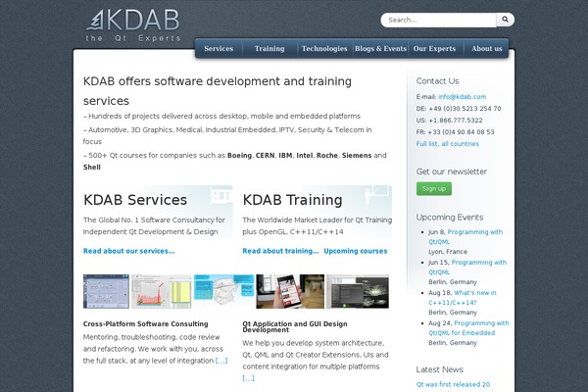This screenshot has width=588, height=392.
Task: Open the Training menu
Action: coord(269,48)
